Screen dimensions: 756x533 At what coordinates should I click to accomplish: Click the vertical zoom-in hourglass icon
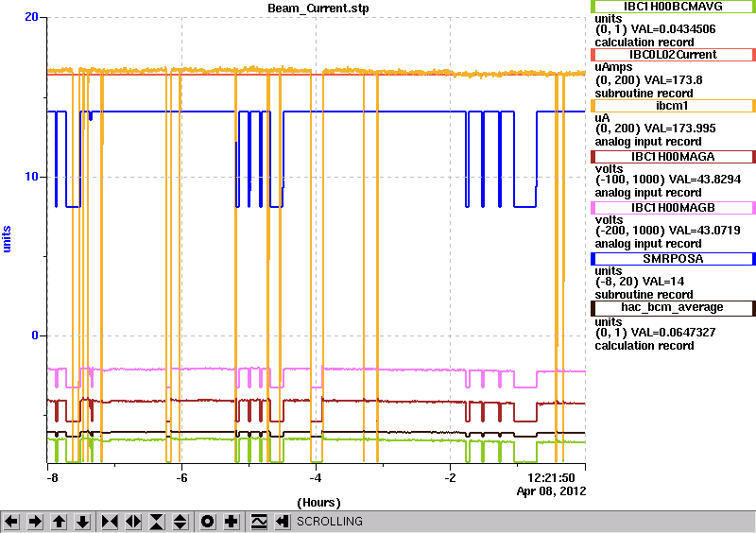[157, 522]
